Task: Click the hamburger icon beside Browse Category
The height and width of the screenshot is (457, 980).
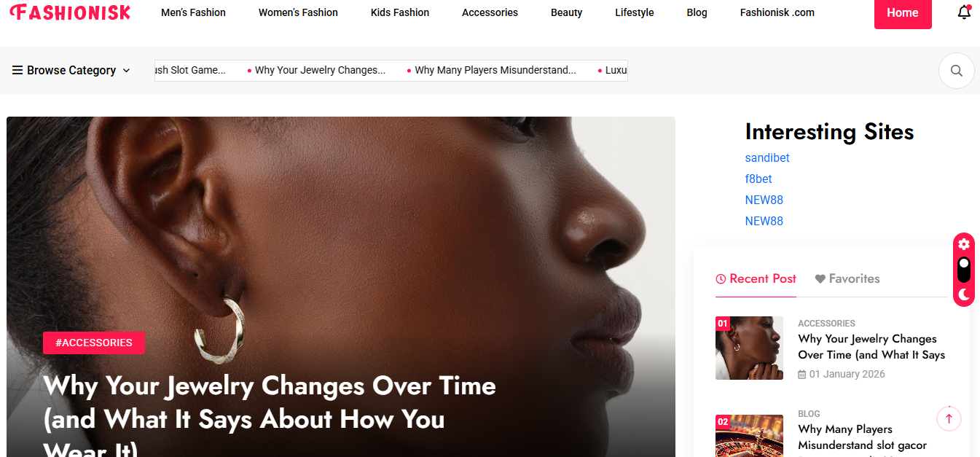Action: click(x=17, y=70)
